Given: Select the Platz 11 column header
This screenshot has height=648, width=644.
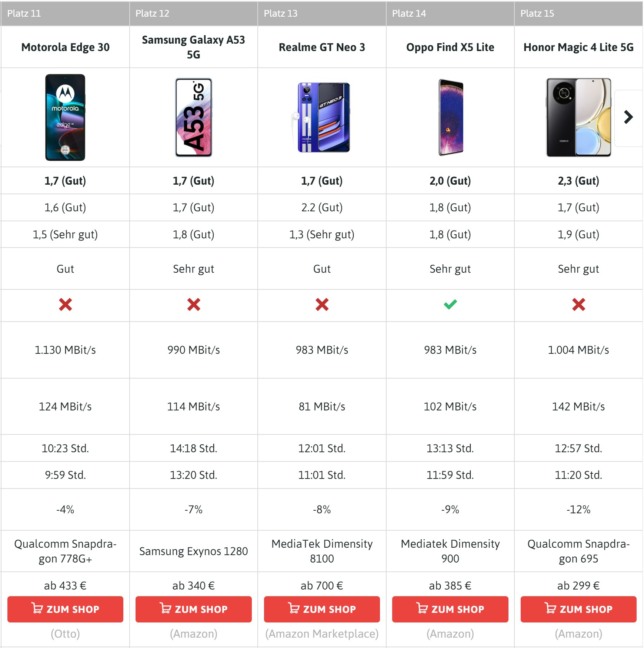Looking at the screenshot, I should pos(24,13).
